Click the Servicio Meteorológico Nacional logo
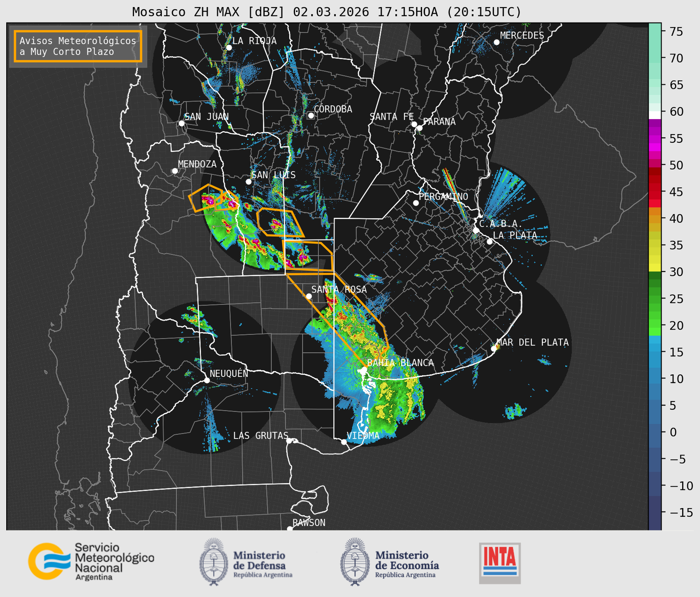The width and height of the screenshot is (700, 597). pyautogui.click(x=91, y=561)
